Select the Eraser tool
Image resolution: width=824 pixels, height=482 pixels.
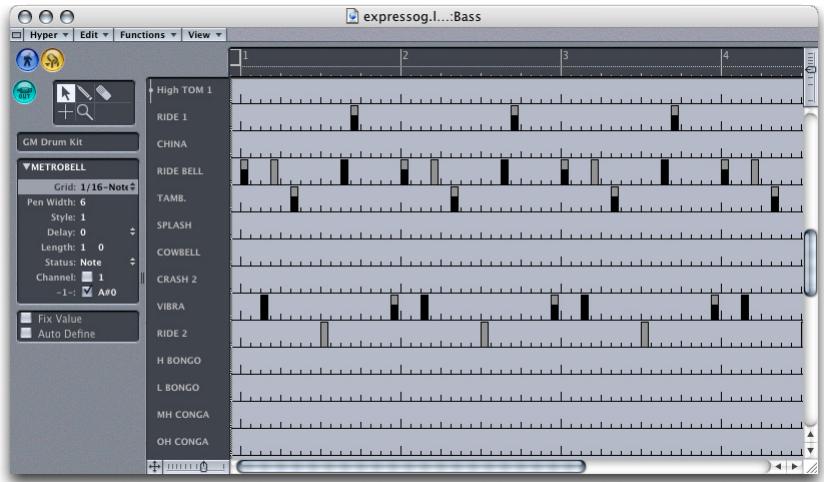104,93
